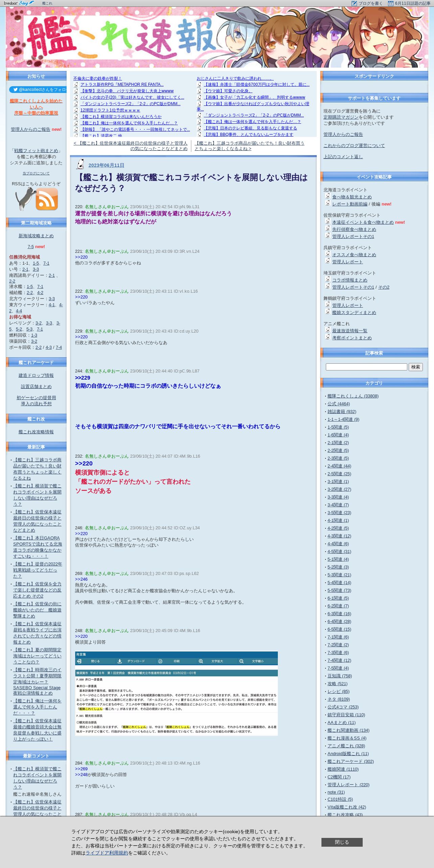Open 上記のコメント返し link

[x=343, y=157]
